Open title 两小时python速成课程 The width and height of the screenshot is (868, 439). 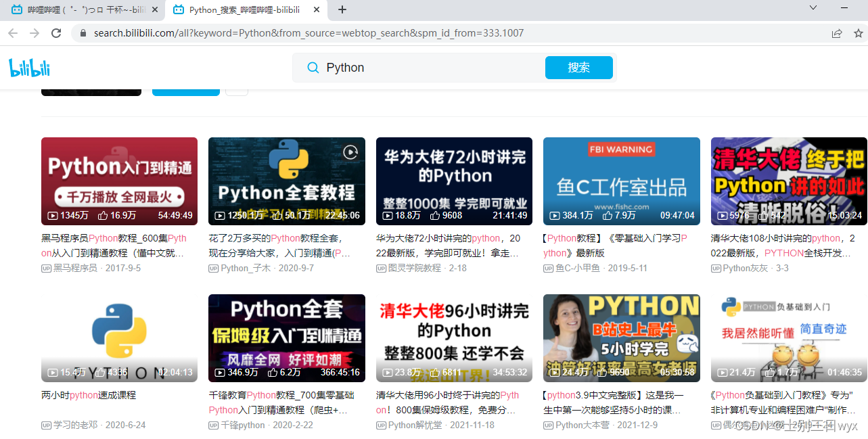click(89, 395)
